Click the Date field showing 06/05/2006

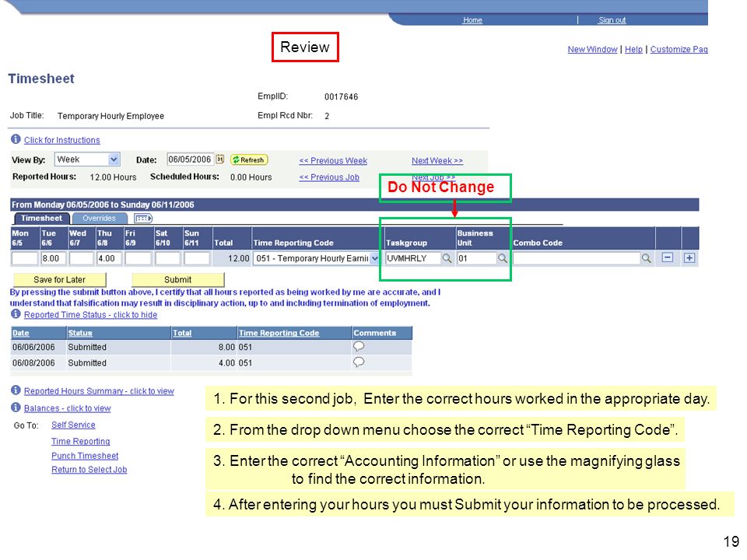pyautogui.click(x=190, y=159)
